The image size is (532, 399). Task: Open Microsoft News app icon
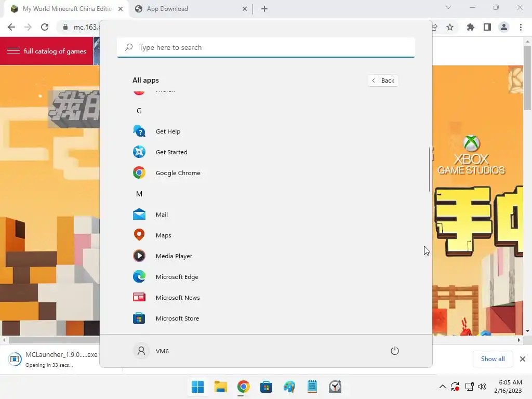139,298
